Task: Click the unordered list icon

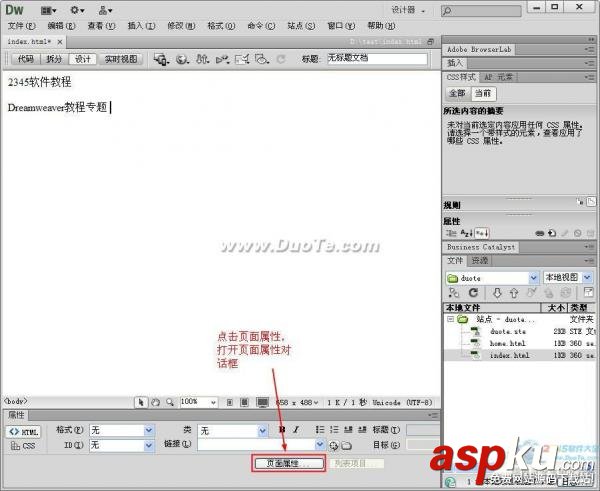Action: [x=320, y=430]
